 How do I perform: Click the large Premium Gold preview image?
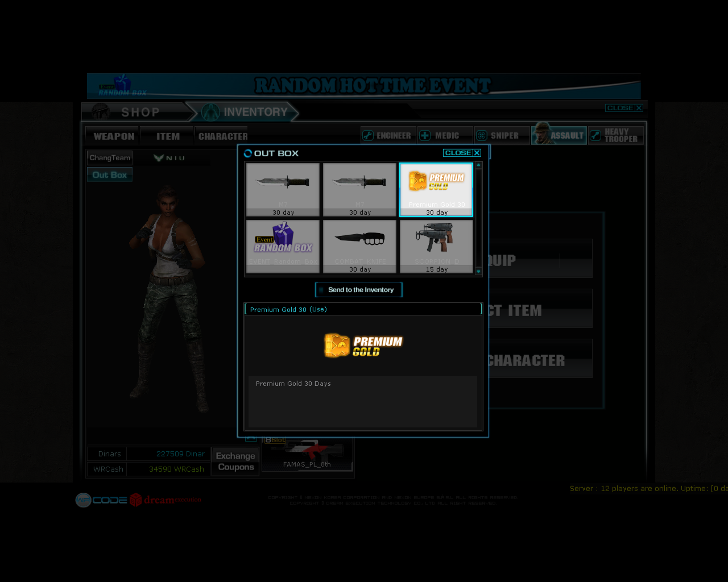[x=363, y=346]
